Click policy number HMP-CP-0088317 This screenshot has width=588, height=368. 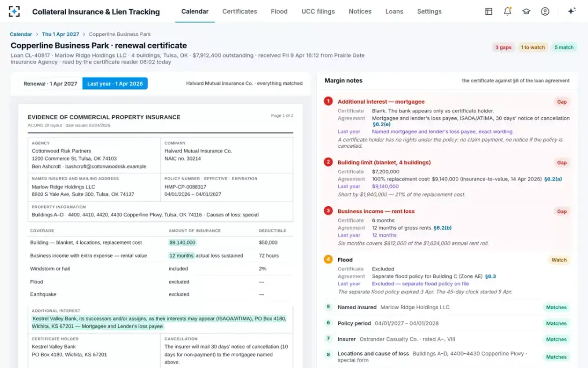[185, 187]
